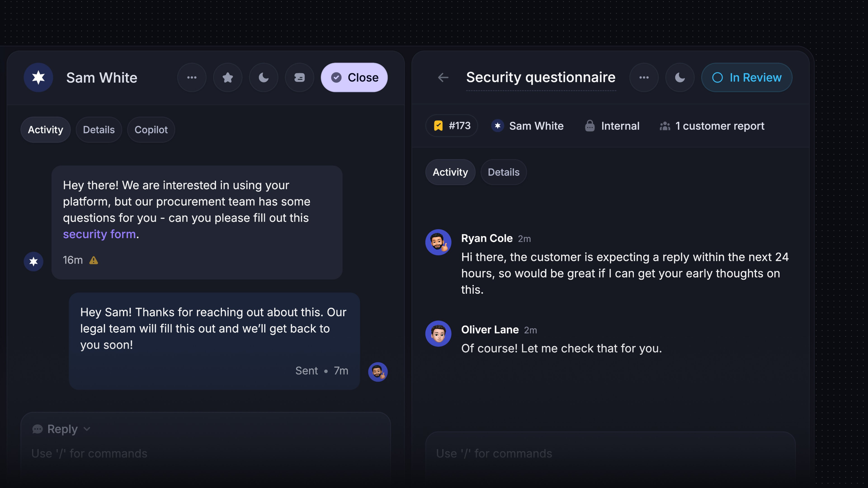
Task: View the 1 customer report
Action: click(712, 126)
